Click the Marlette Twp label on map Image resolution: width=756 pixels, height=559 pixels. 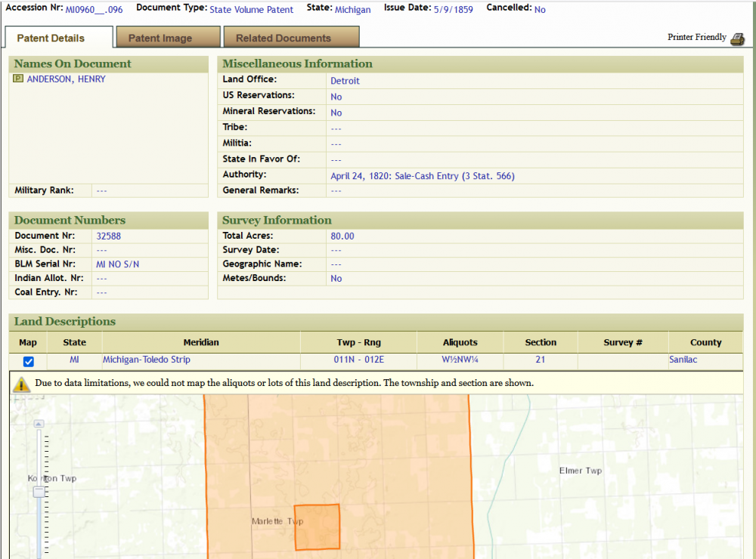click(277, 522)
